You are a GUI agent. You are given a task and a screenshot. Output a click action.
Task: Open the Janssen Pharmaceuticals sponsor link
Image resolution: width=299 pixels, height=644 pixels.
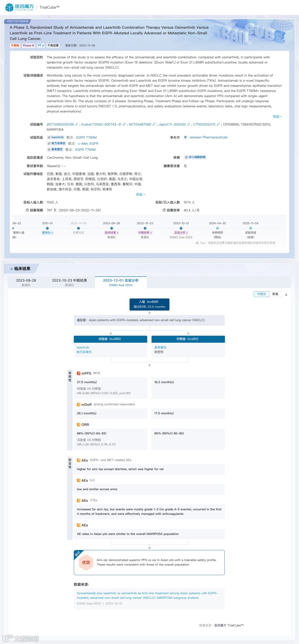(208, 137)
